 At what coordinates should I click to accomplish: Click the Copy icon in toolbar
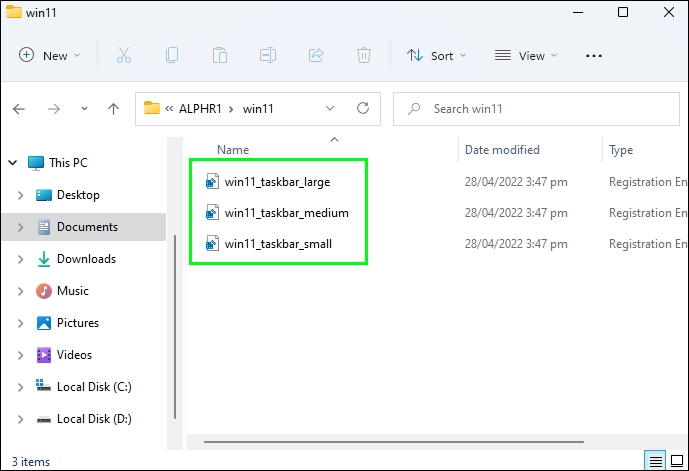(x=172, y=55)
